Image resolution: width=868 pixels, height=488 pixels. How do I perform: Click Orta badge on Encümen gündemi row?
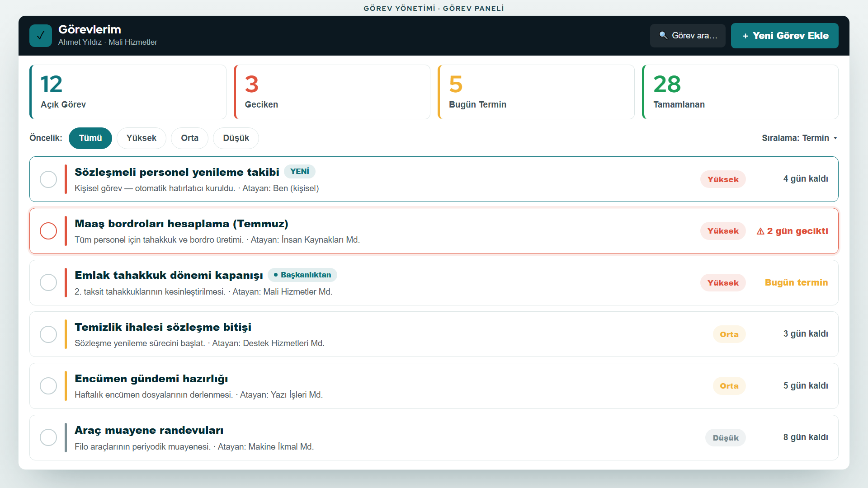[729, 386]
